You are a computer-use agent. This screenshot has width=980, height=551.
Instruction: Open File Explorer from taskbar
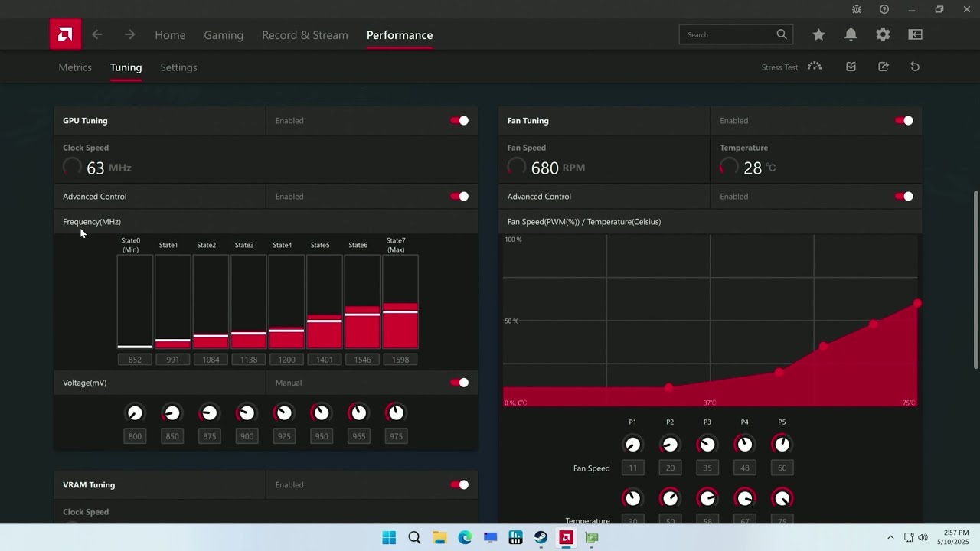pyautogui.click(x=439, y=537)
